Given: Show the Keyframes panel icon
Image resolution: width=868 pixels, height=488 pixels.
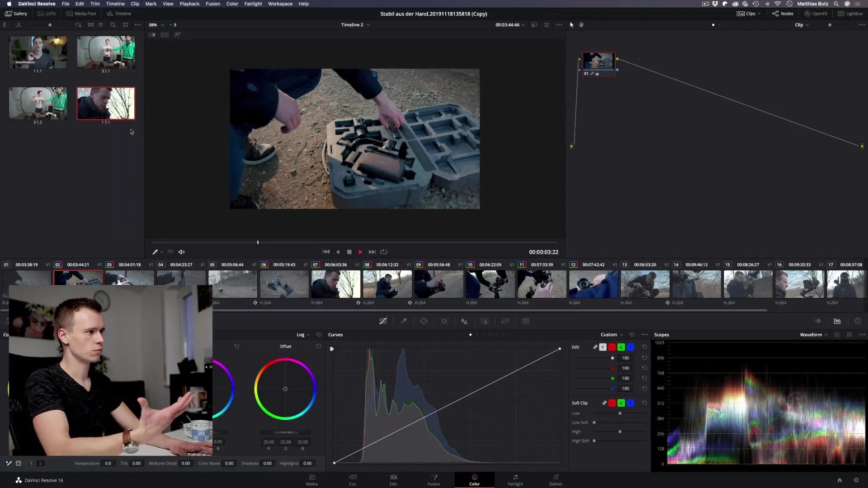Looking at the screenshot, I should pos(817,321).
